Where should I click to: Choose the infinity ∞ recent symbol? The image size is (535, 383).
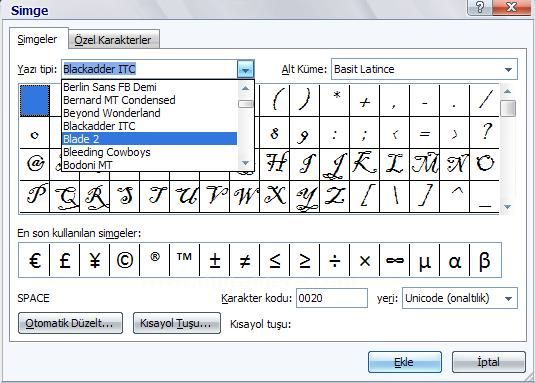pos(395,260)
